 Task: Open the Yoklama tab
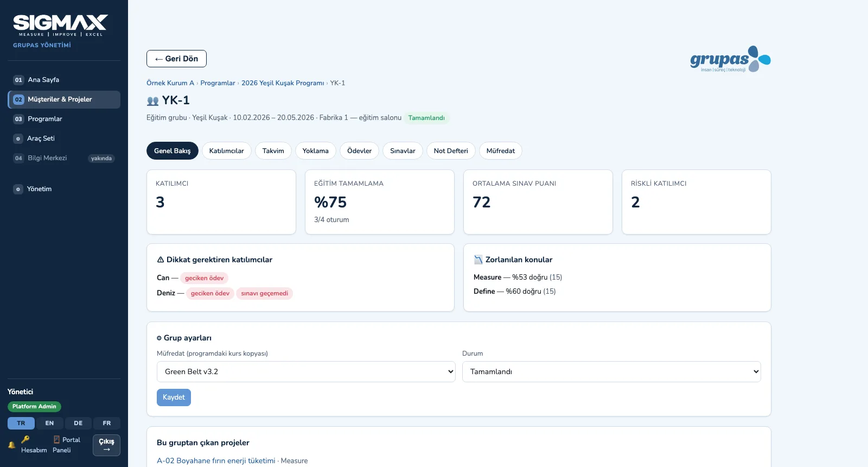point(315,151)
